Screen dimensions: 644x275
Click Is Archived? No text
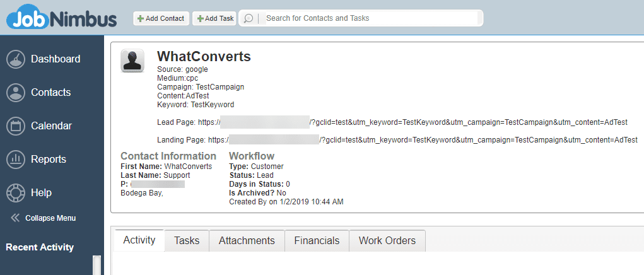(257, 193)
